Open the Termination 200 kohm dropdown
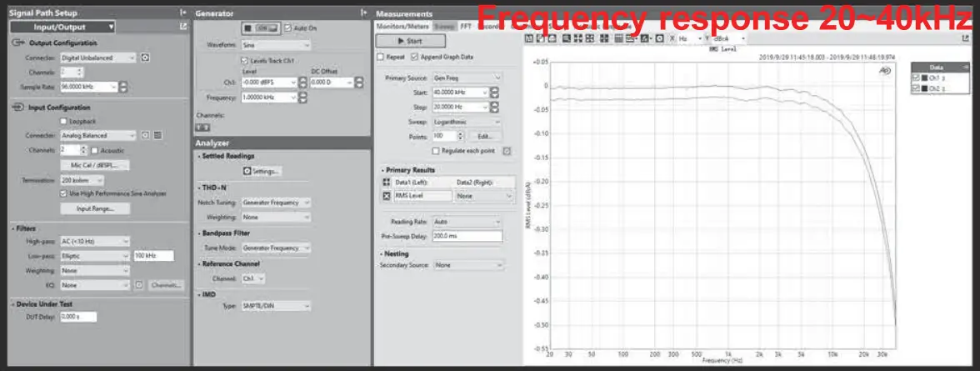Image resolution: width=980 pixels, height=371 pixels. tap(82, 180)
